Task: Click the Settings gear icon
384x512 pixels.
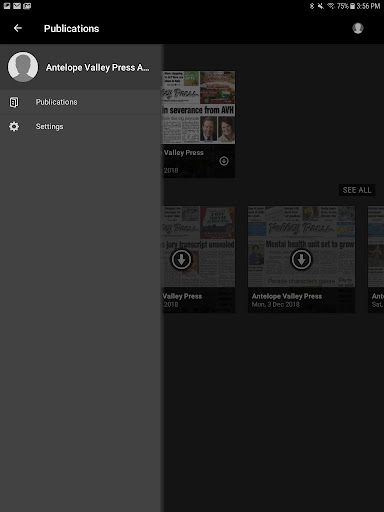Action: point(14,126)
